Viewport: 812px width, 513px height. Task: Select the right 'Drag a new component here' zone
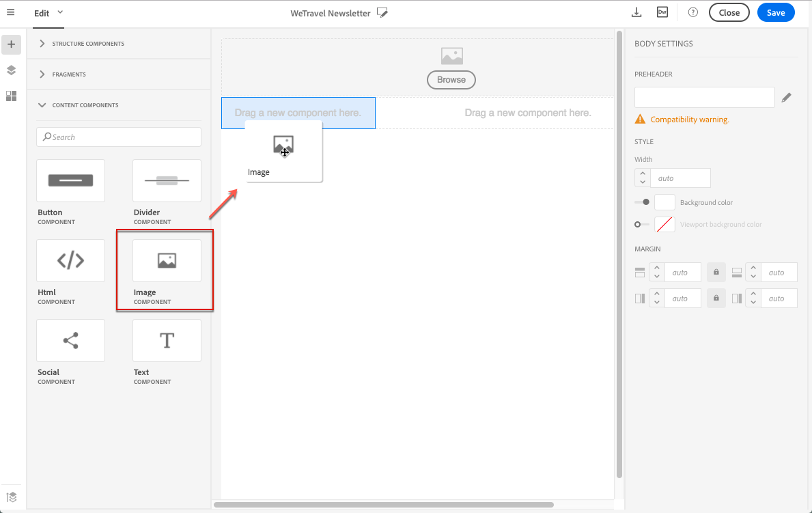click(528, 113)
